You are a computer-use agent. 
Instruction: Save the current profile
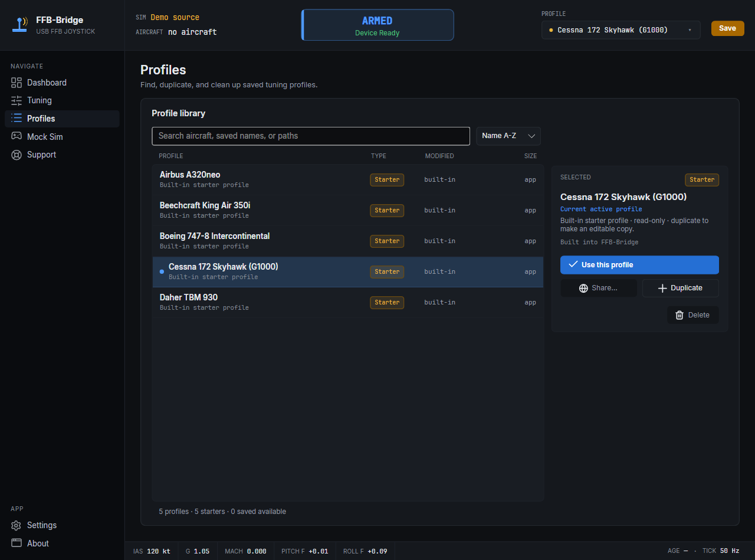727,28
